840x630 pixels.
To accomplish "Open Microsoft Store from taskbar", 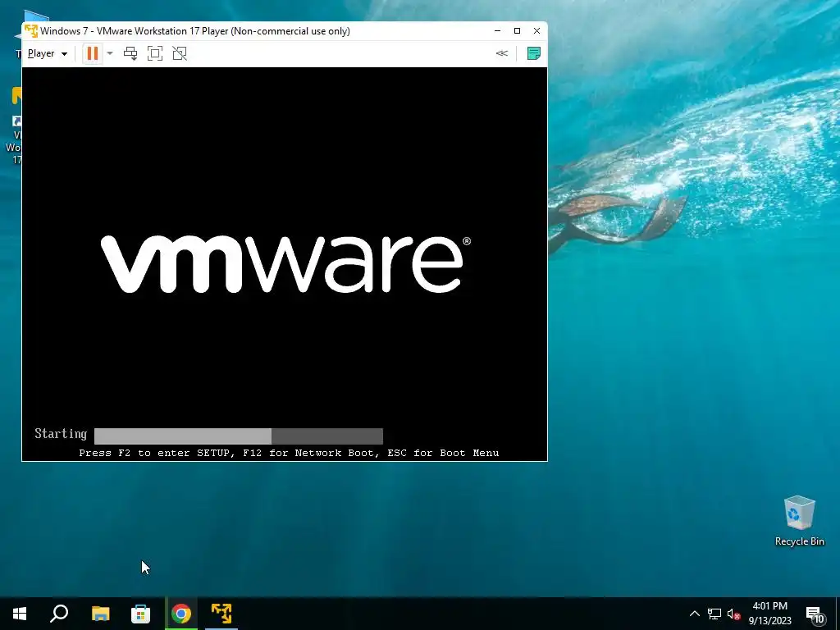I will [140, 614].
